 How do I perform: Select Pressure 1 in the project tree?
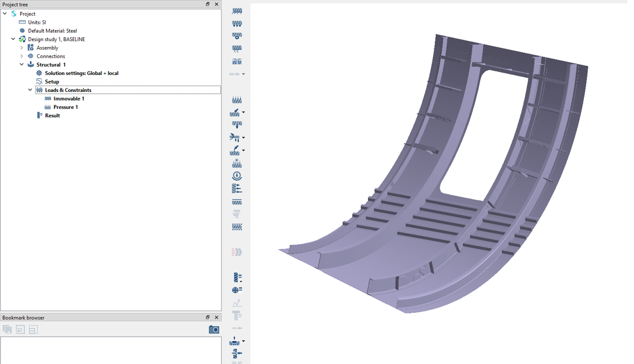[66, 107]
